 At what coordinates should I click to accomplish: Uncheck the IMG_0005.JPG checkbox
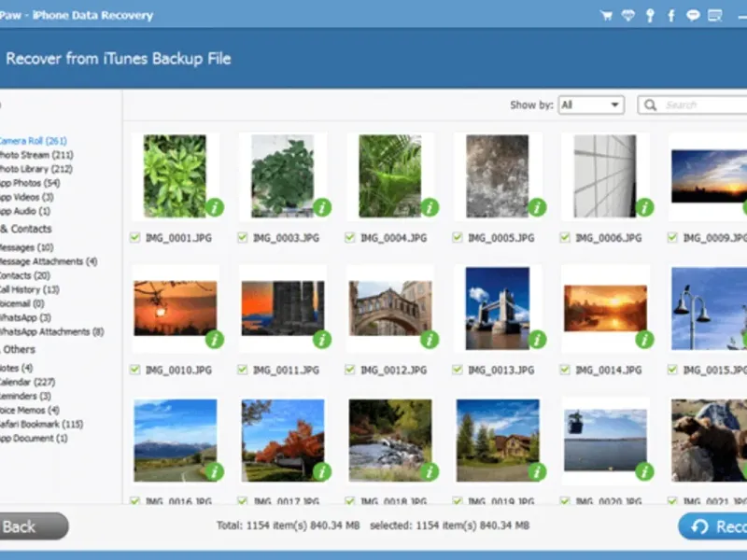tap(458, 237)
